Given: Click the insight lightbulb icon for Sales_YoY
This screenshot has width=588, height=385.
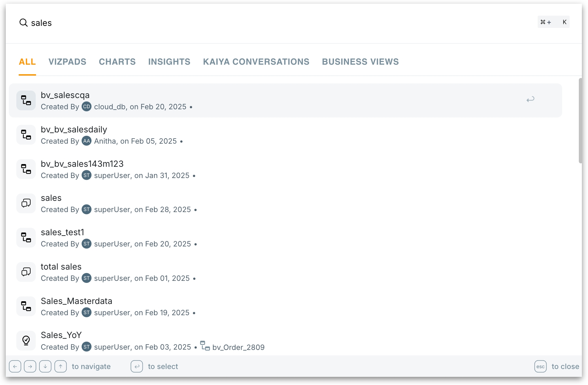Looking at the screenshot, I should click(26, 340).
